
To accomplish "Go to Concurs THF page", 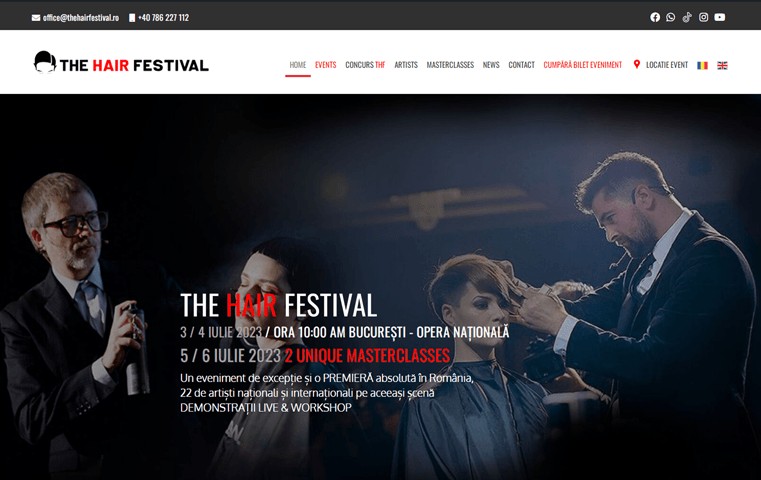I will [365, 65].
